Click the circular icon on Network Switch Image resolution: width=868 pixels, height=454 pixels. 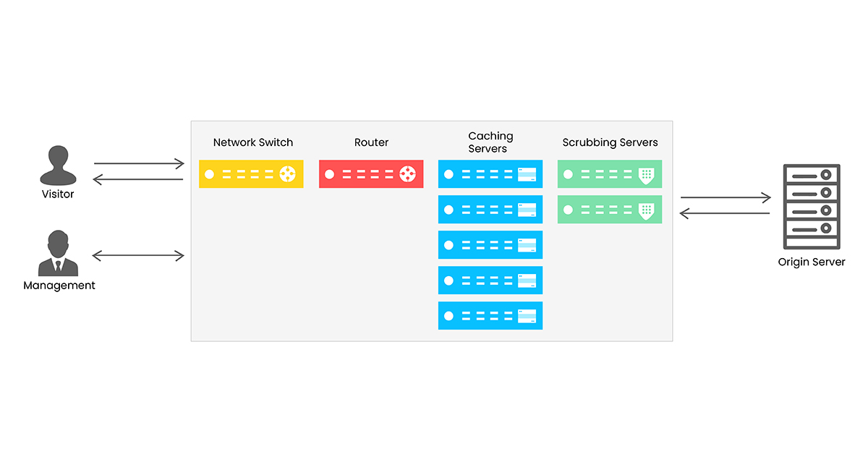click(x=288, y=174)
